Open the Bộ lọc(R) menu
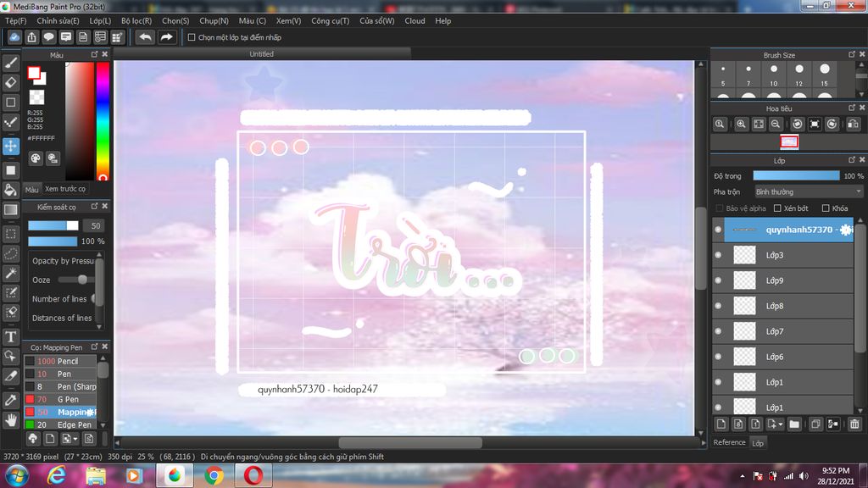The height and width of the screenshot is (488, 868). pos(136,21)
